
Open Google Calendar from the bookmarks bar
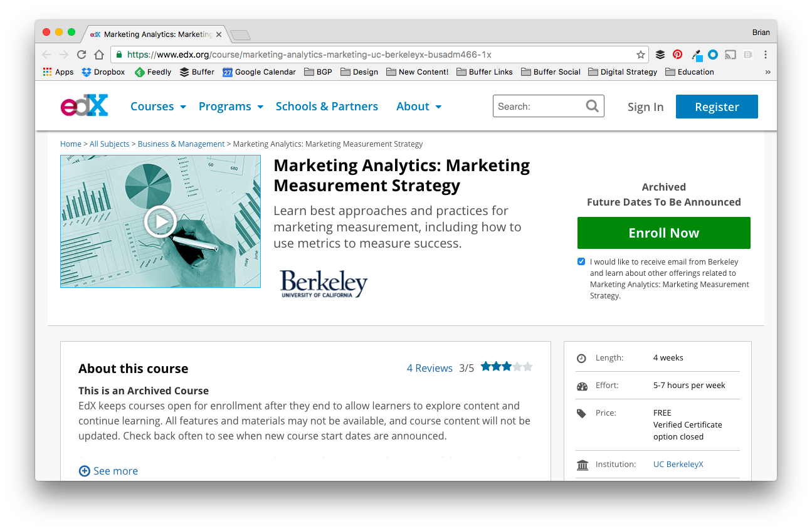click(259, 71)
